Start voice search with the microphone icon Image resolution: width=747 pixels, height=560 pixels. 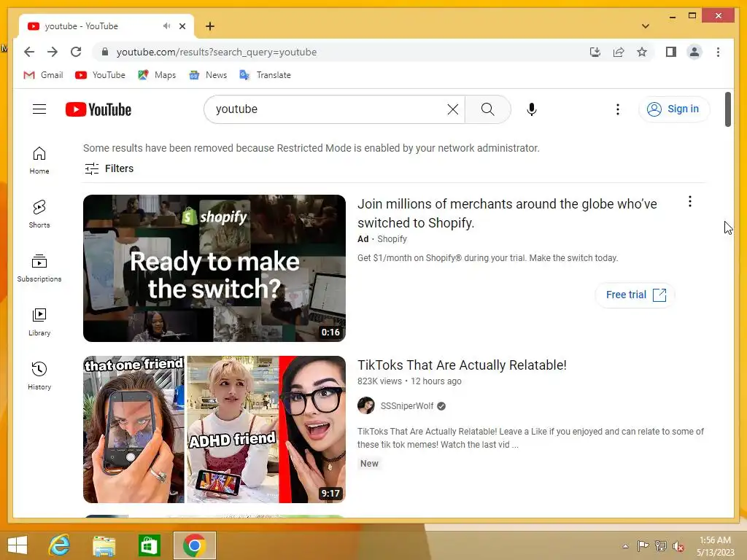point(532,109)
